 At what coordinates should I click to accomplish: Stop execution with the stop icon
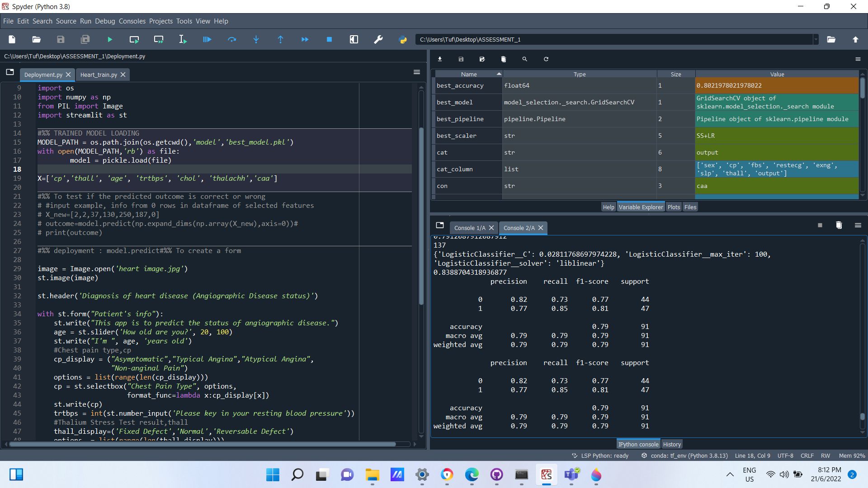[329, 39]
